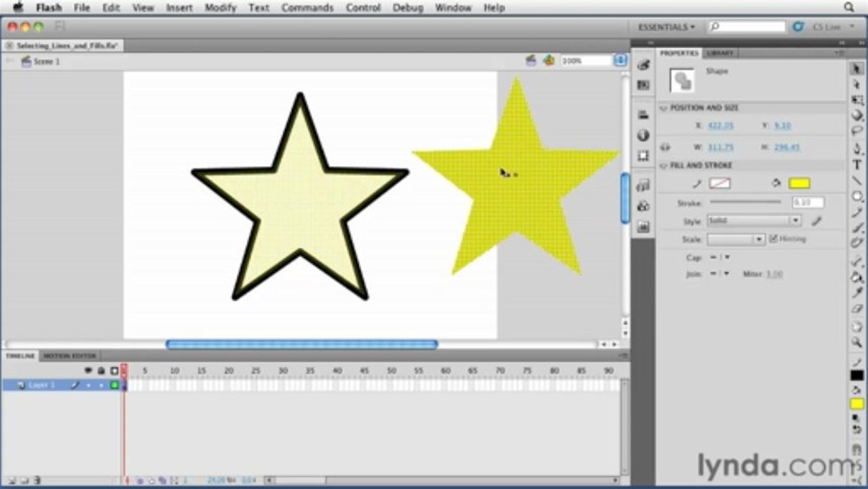
Task: Select the Line tool
Action: [857, 181]
